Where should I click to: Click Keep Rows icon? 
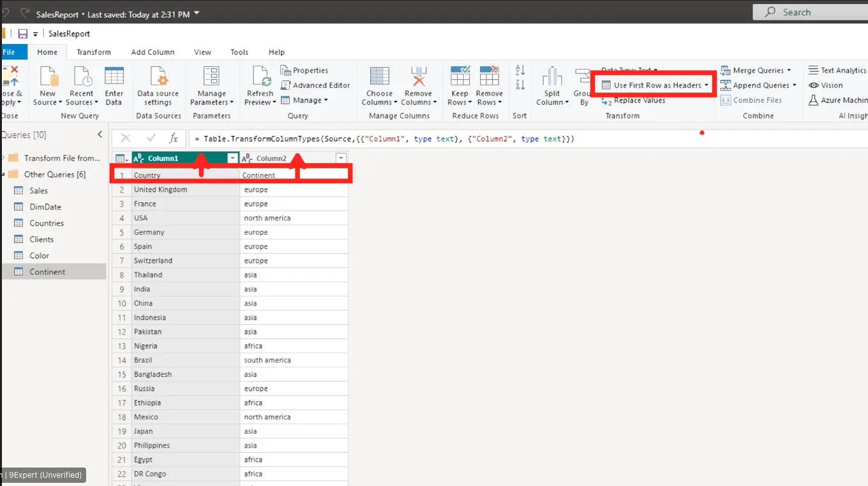click(x=460, y=76)
